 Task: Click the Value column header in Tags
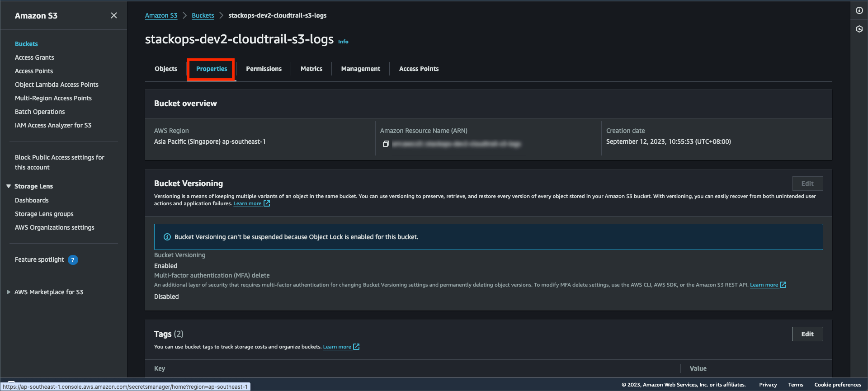pos(698,368)
